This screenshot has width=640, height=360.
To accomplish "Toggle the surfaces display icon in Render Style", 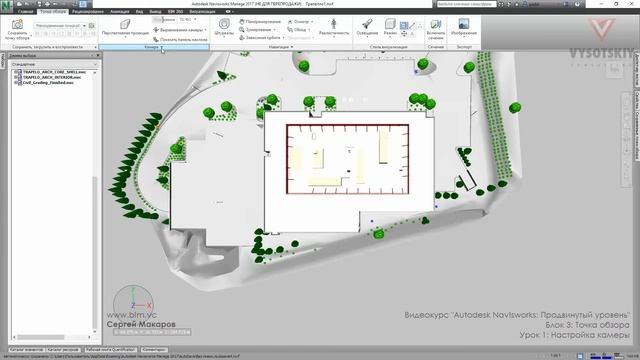I will (x=404, y=26).
